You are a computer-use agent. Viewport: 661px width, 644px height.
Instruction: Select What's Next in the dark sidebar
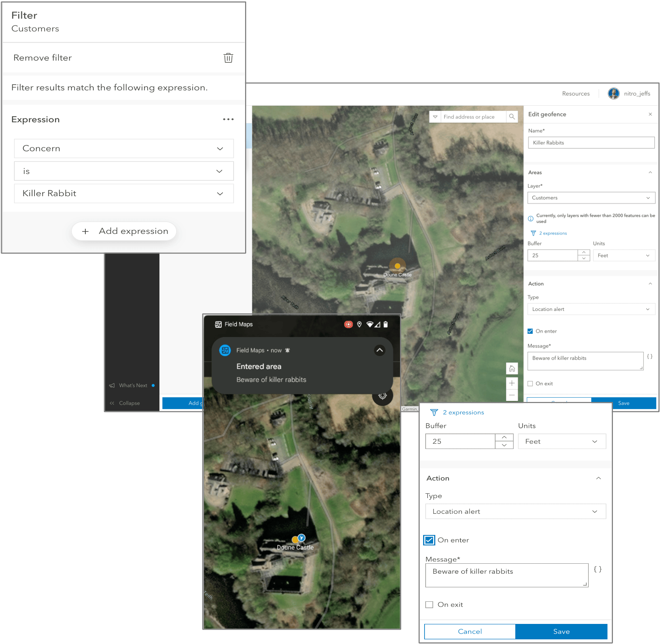tap(133, 385)
